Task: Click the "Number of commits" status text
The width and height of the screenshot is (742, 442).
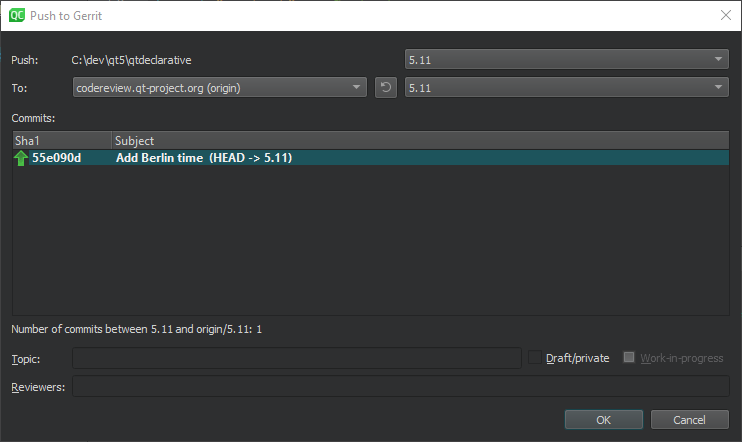Action: tap(136, 329)
